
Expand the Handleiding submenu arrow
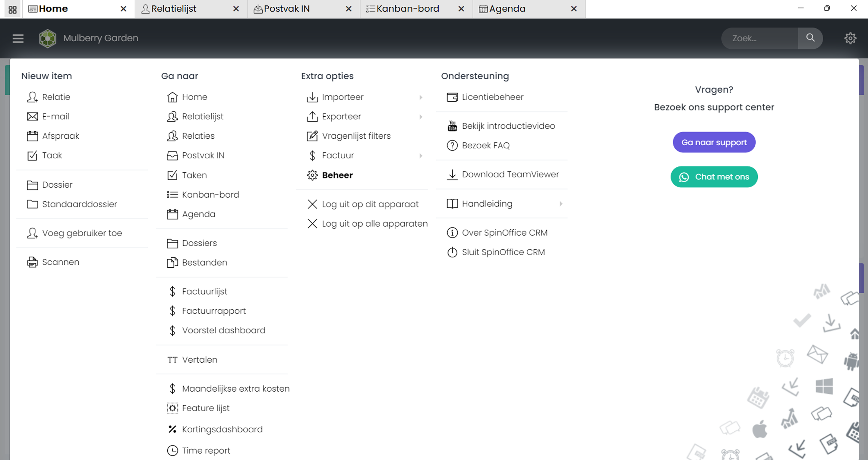561,204
